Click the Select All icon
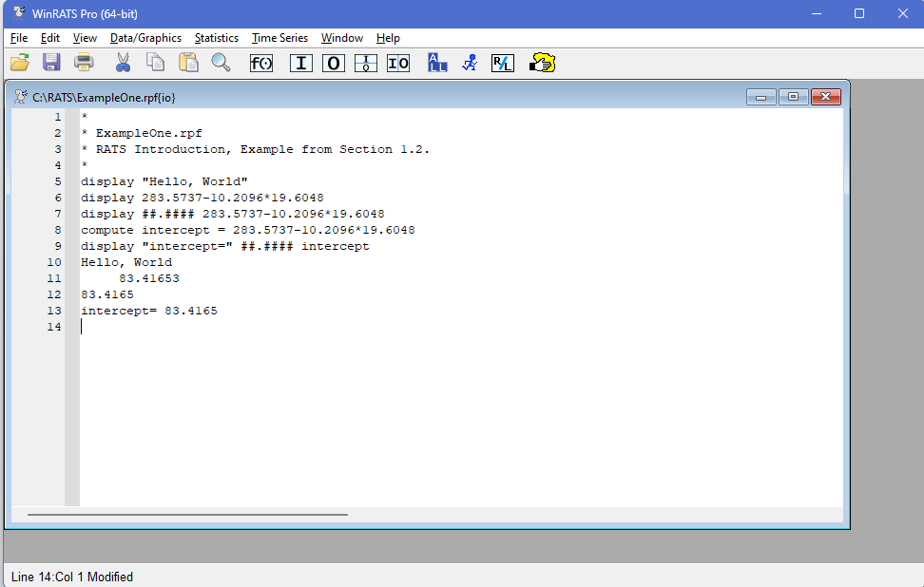924x587 pixels. (x=437, y=64)
